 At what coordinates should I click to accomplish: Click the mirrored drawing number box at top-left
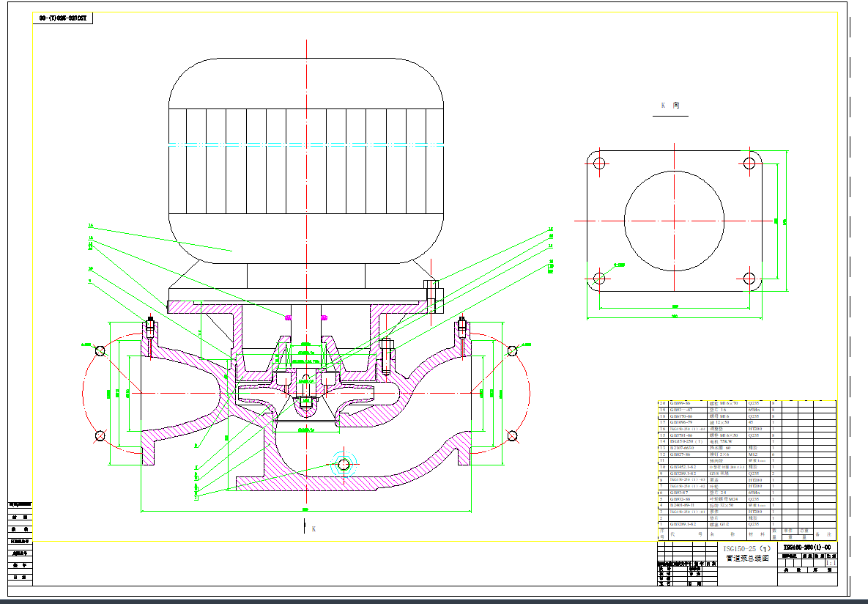tap(63, 18)
